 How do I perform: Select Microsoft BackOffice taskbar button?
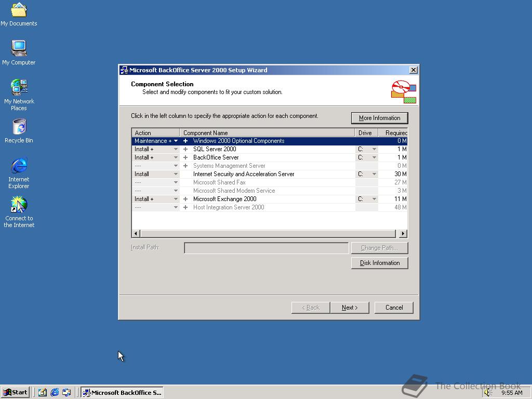tap(122, 392)
